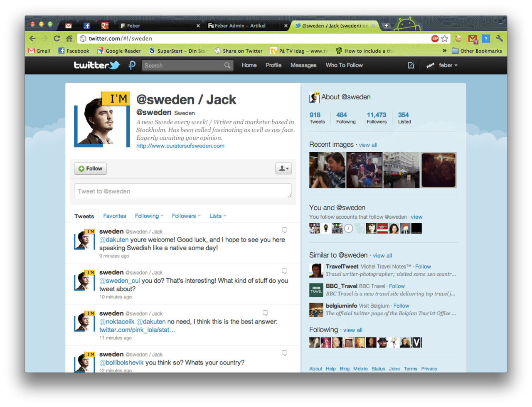Click the search magnifier icon
The image size is (532, 407).
227,65
